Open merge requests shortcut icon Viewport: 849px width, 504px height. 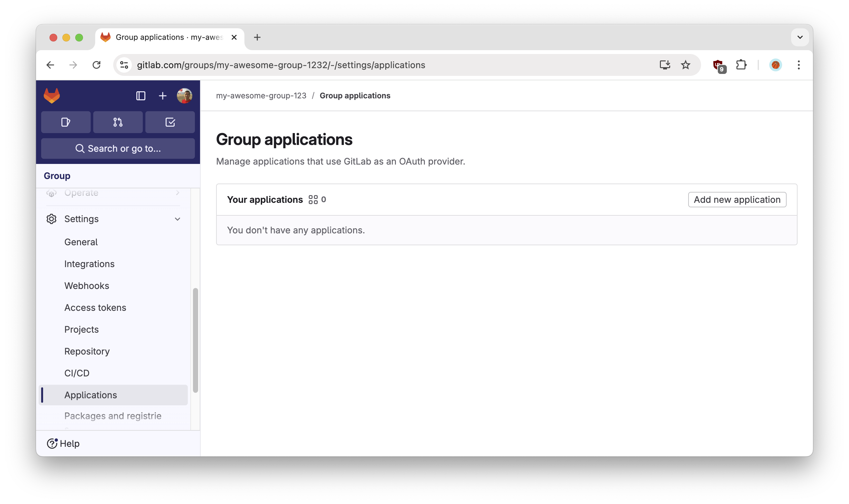[x=118, y=122]
